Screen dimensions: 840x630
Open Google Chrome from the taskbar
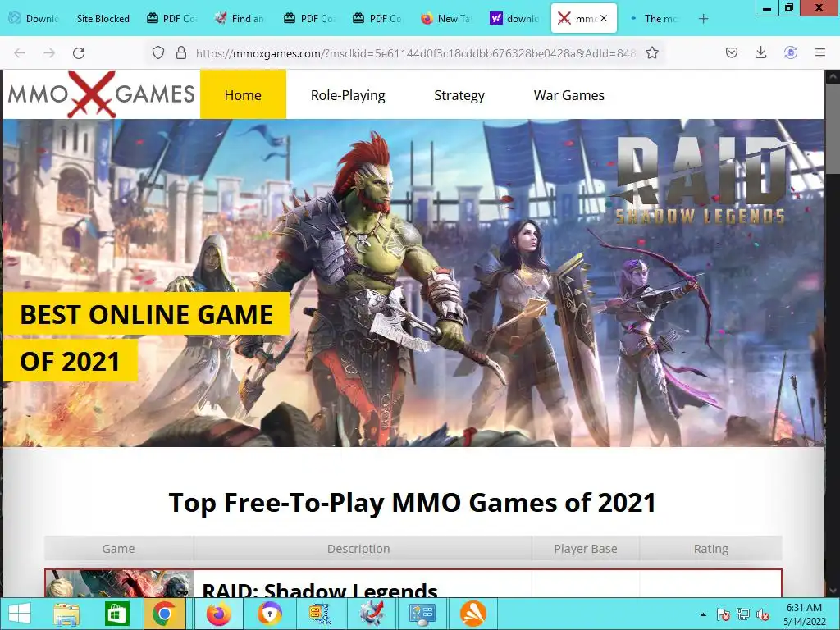(164, 614)
